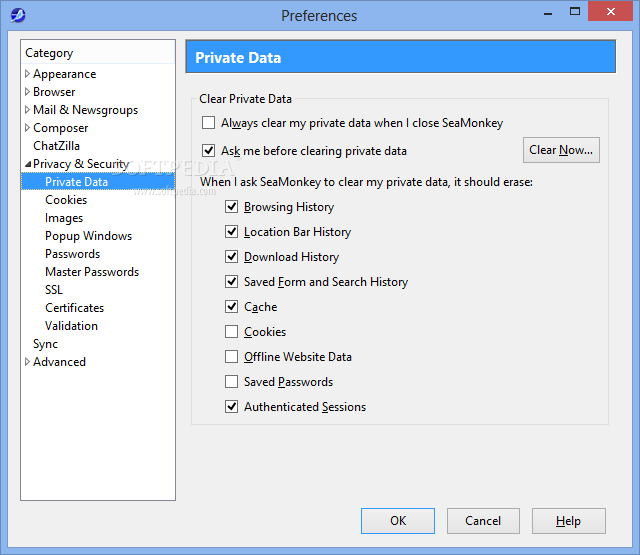Toggle Saved Form and Search History
This screenshot has width=640, height=555.
click(x=231, y=282)
